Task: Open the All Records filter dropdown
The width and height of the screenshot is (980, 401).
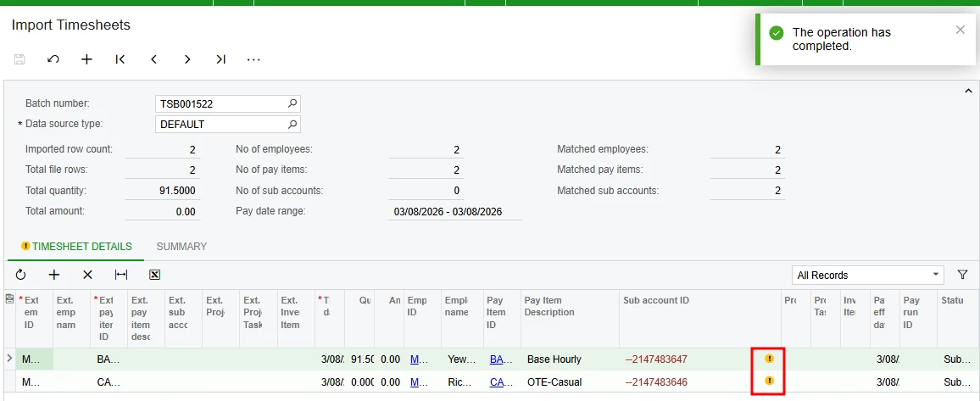Action: (x=867, y=275)
